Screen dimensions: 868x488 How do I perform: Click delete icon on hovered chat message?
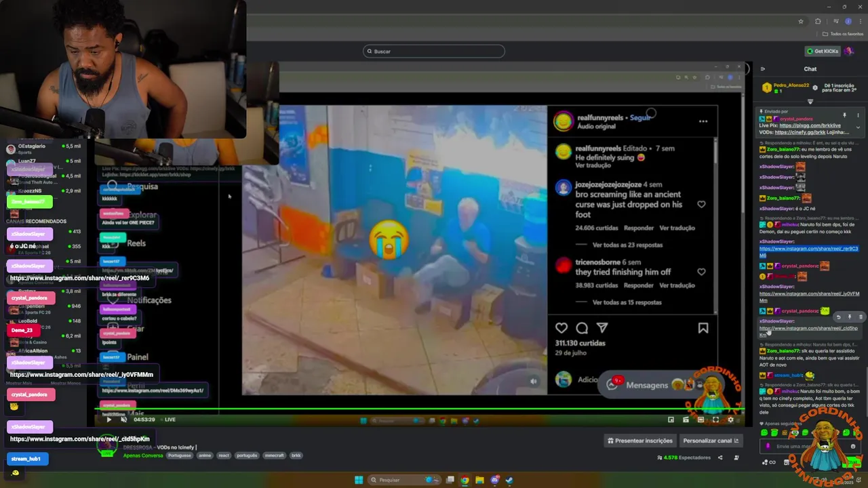(x=861, y=317)
